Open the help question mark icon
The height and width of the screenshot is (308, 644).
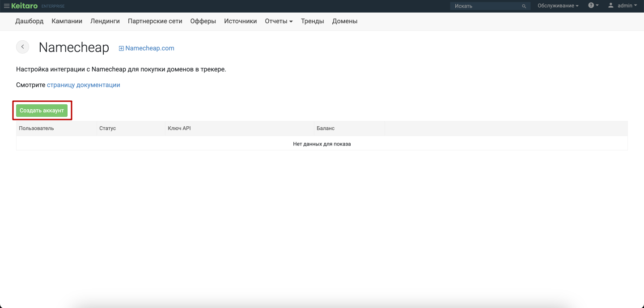[x=591, y=5]
